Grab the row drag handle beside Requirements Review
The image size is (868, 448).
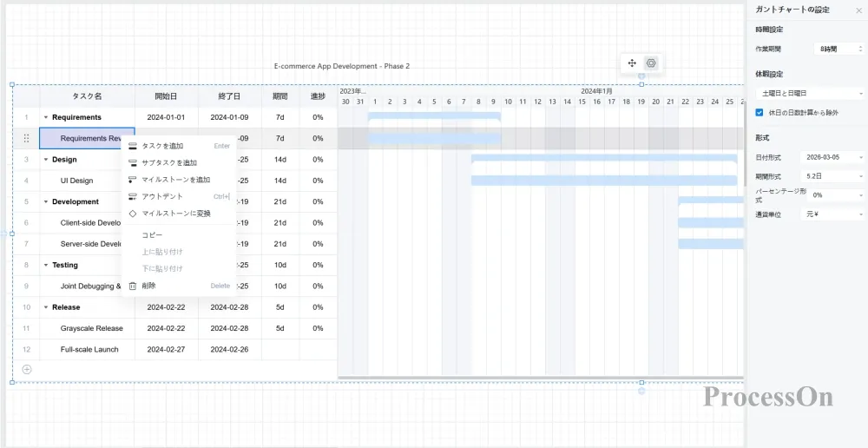coord(26,138)
